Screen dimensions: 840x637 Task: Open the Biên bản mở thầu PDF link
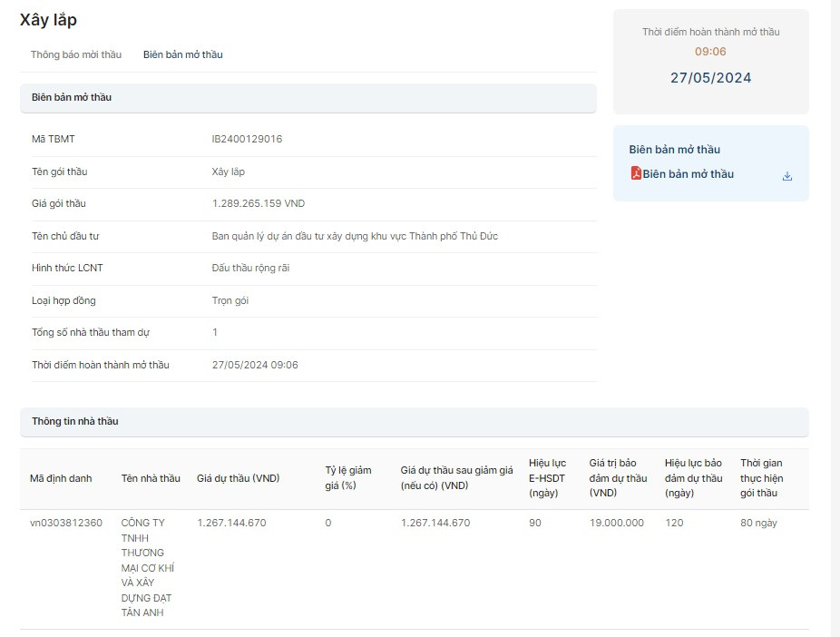(688, 174)
